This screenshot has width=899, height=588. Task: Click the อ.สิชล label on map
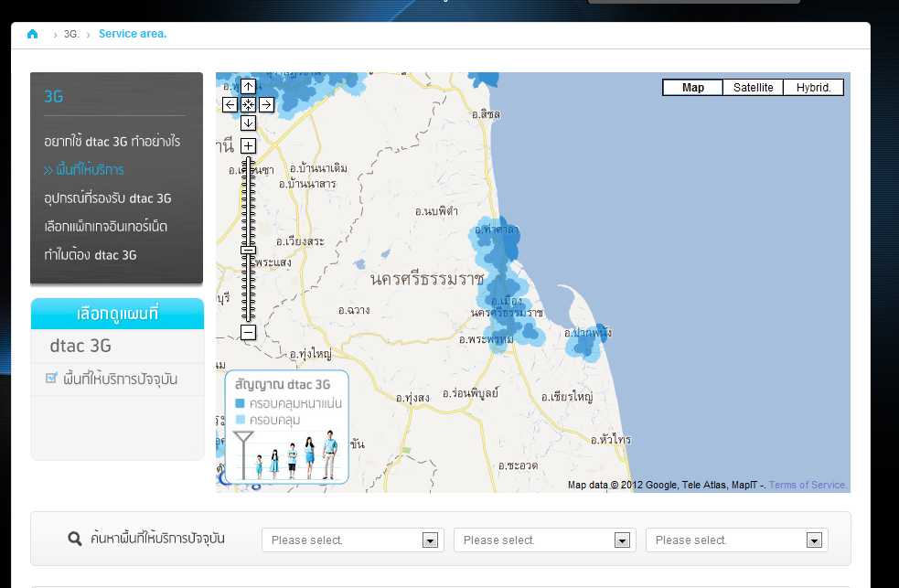(486, 114)
